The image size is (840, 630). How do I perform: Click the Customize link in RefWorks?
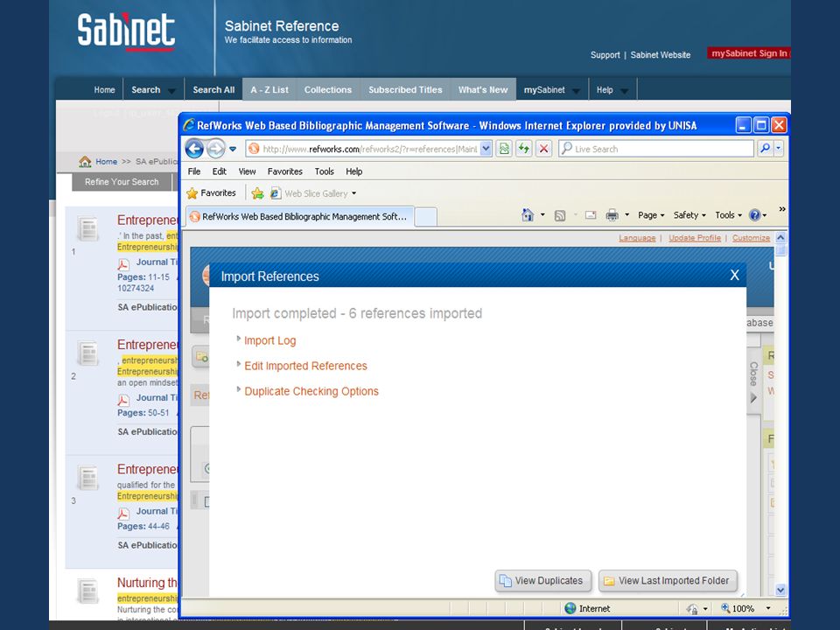751,238
